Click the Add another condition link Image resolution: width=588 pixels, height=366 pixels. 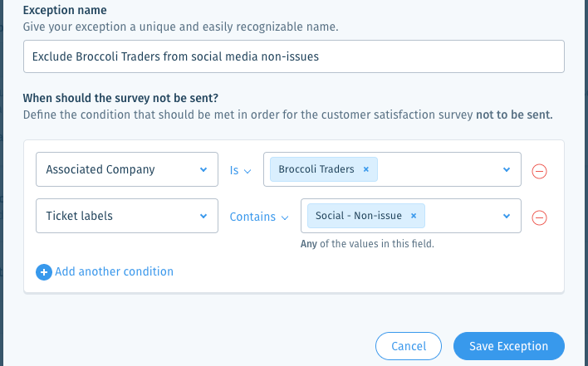coord(114,271)
